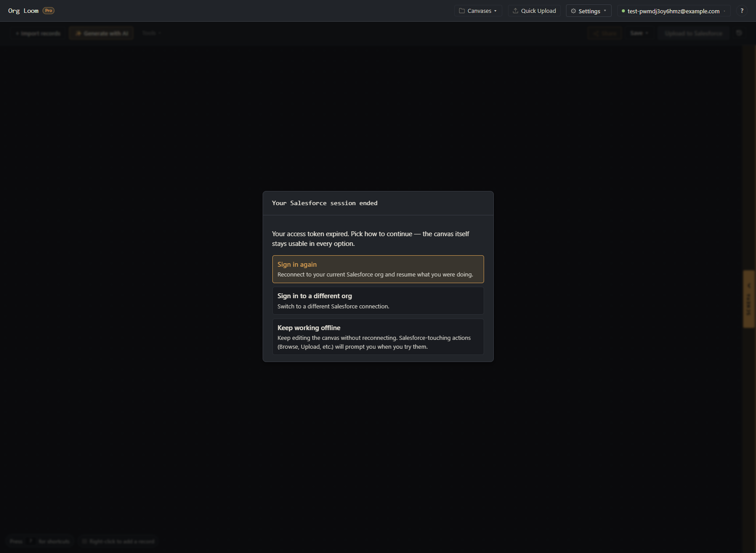Click the "Your access token expired" message text
This screenshot has width=756, height=553.
[x=370, y=238]
